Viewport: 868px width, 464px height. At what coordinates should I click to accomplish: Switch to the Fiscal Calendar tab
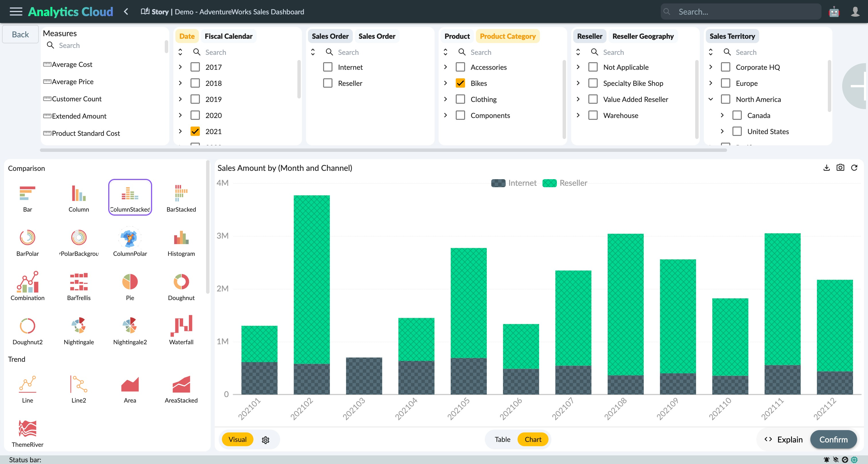228,36
